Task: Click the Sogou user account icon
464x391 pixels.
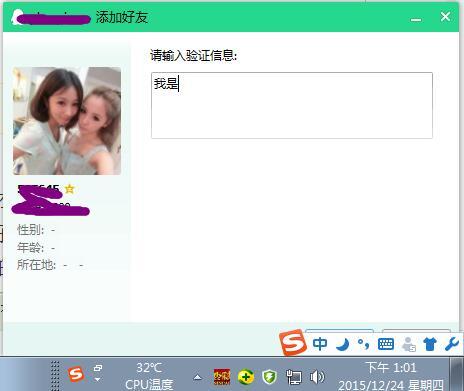Action: coord(408,344)
